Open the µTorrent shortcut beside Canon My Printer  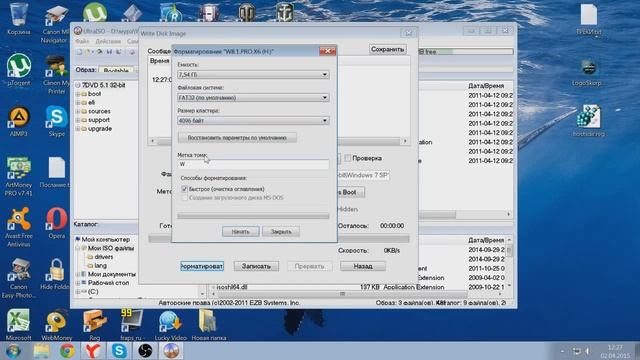pos(18,69)
